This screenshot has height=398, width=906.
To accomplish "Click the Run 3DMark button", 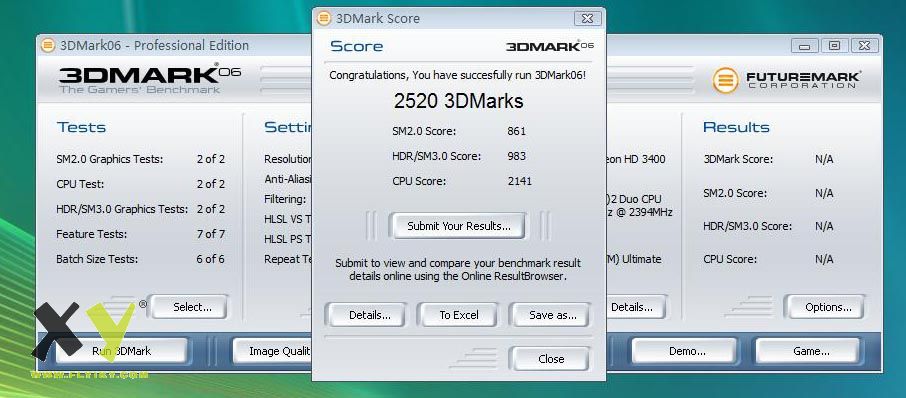I will click(122, 351).
